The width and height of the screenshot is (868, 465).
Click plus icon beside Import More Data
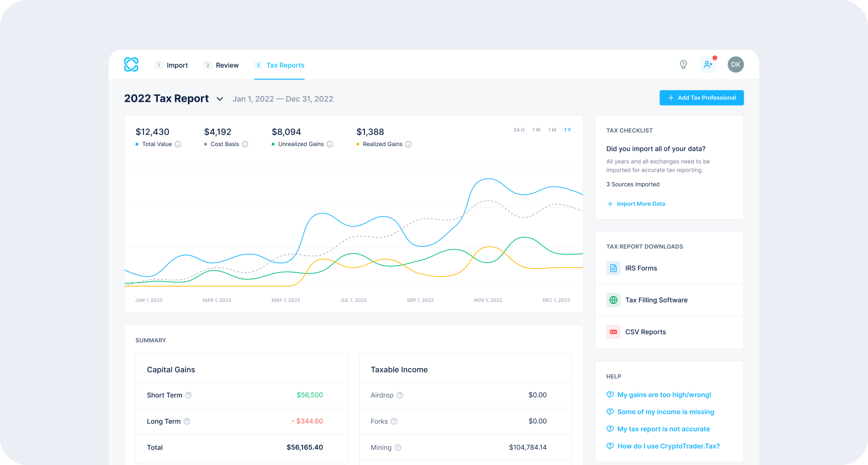tap(610, 204)
